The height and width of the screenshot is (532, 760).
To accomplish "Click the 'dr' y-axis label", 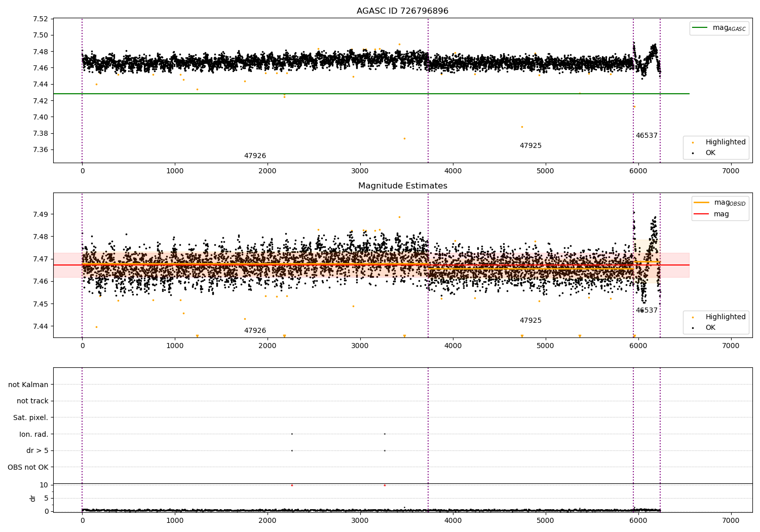I will point(33,498).
